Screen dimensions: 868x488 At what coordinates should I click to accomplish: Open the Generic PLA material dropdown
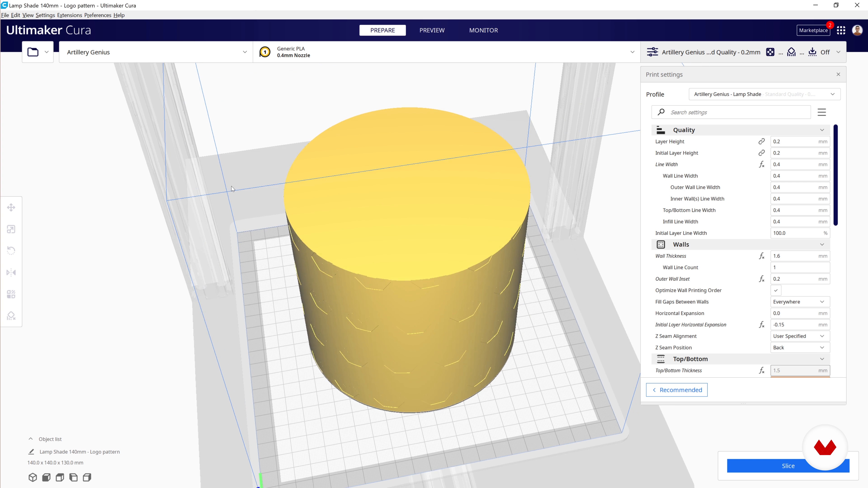point(446,52)
